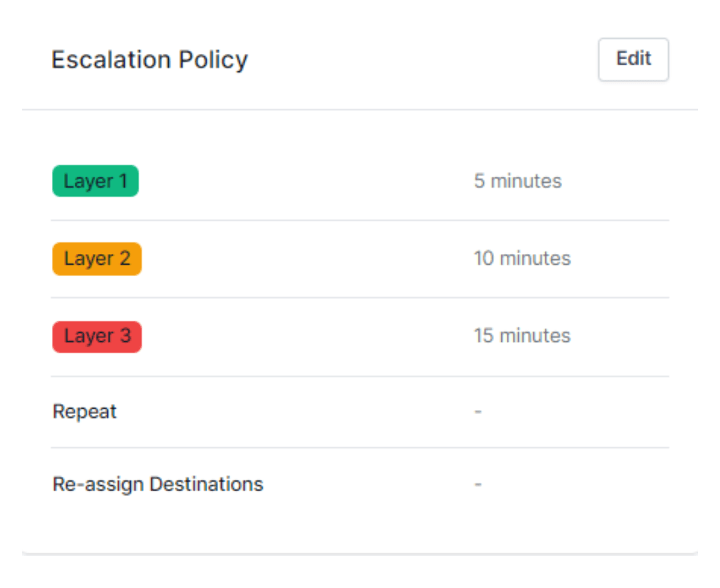Select the Re-assign Destinations label
720x588 pixels.
157,484
